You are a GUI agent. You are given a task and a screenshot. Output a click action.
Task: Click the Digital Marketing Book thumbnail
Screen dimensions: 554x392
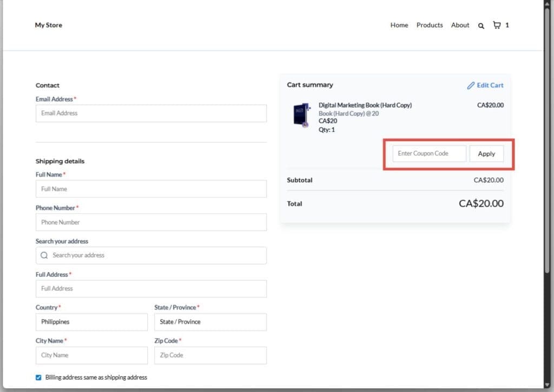point(301,115)
